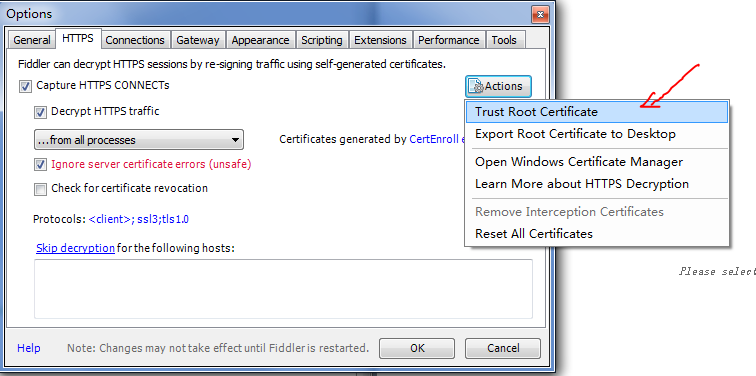Click the CertEnroll engine link

click(437, 139)
